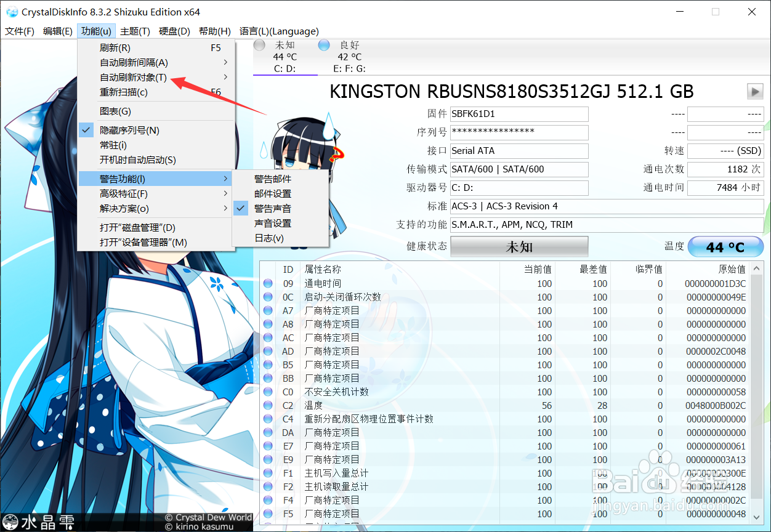
Task: Open 邮件设置 mail settings
Action: (280, 194)
